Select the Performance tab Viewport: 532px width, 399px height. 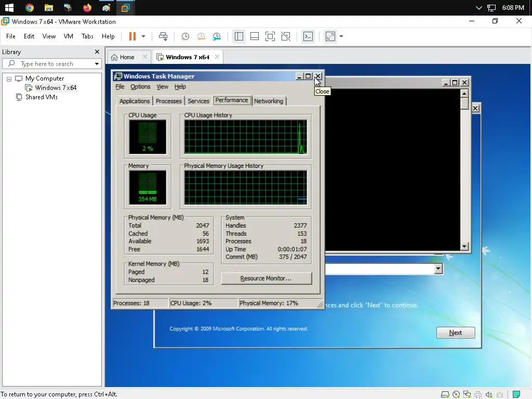[x=232, y=100]
